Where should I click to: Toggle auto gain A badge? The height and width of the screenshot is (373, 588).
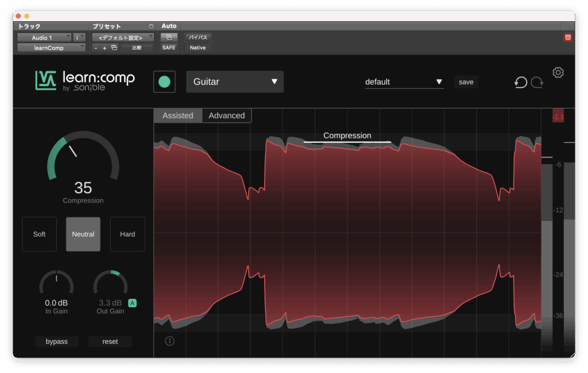pos(133,303)
